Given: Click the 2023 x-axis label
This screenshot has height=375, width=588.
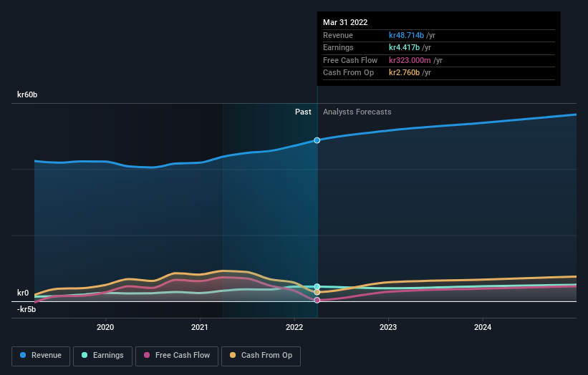Looking at the screenshot, I should [x=388, y=327].
